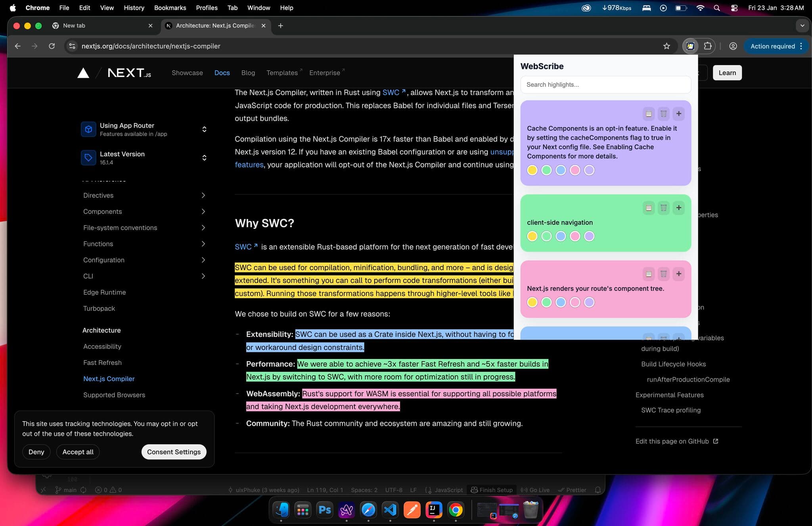Viewport: 812px width, 526px height.
Task: Open macOS Spotlight search
Action: [x=717, y=8]
